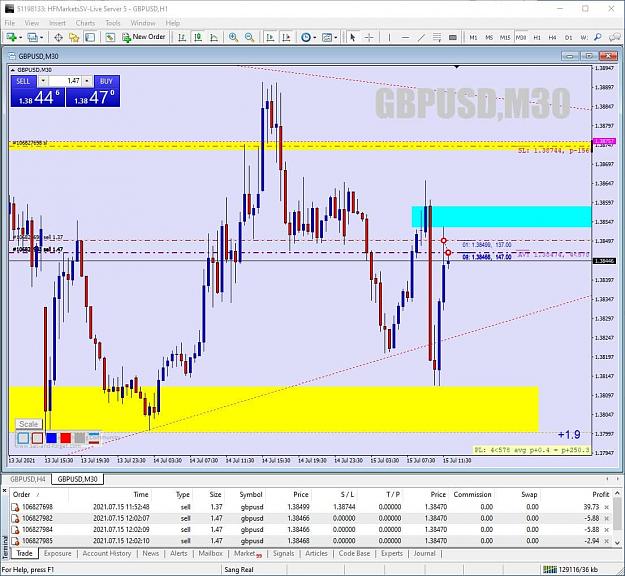Expand the New Chart dropdown arrow
Viewport: 625px width, 576px height.
pos(20,38)
